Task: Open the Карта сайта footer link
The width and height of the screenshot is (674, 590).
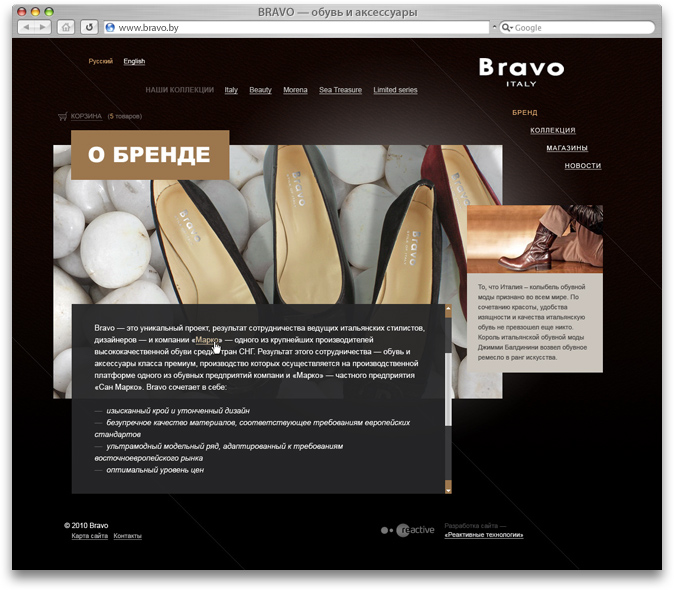Action: coord(89,536)
